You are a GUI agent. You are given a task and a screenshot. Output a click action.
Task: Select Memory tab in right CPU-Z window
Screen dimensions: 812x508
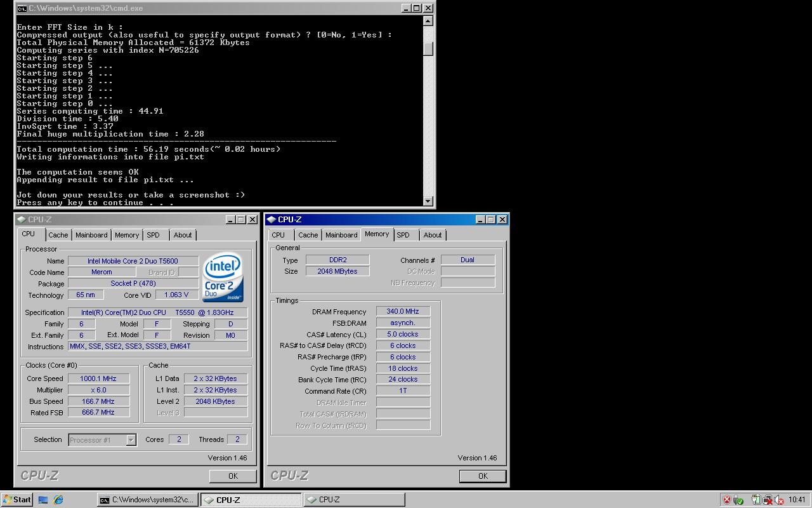click(x=377, y=234)
